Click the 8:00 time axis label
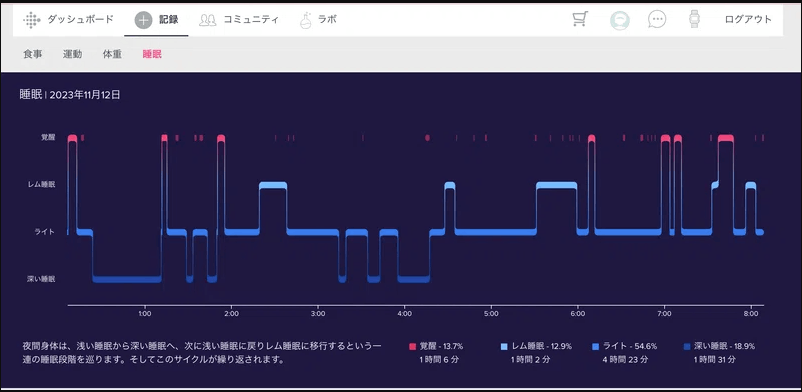This screenshot has width=802, height=392. click(x=750, y=313)
